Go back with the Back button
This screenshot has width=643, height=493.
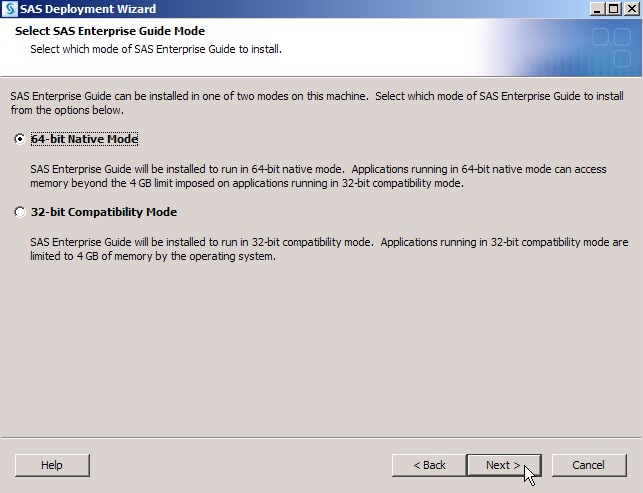429,465
